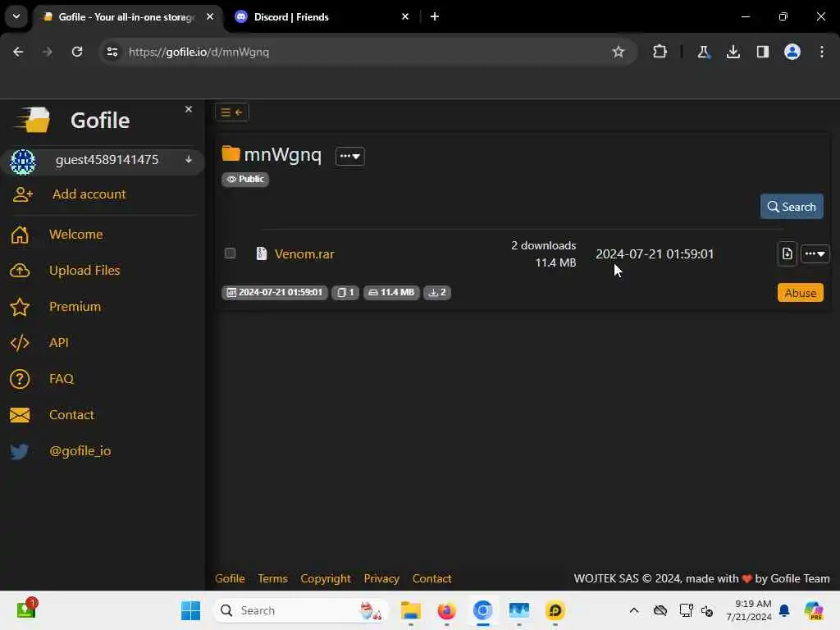Click the Twitter bird icon

click(x=20, y=451)
